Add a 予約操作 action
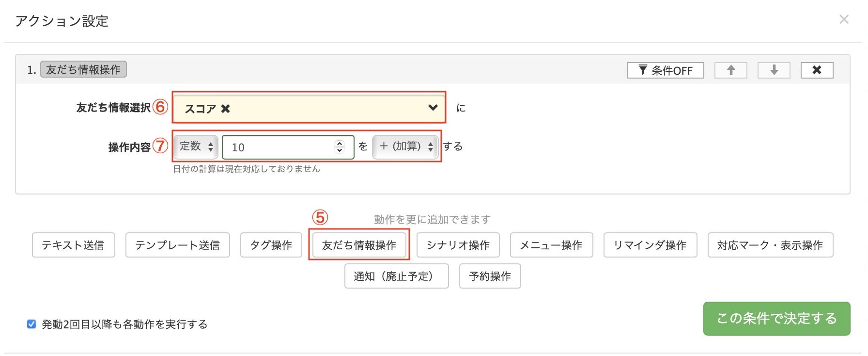Viewport: 868px width, 356px height. [490, 276]
